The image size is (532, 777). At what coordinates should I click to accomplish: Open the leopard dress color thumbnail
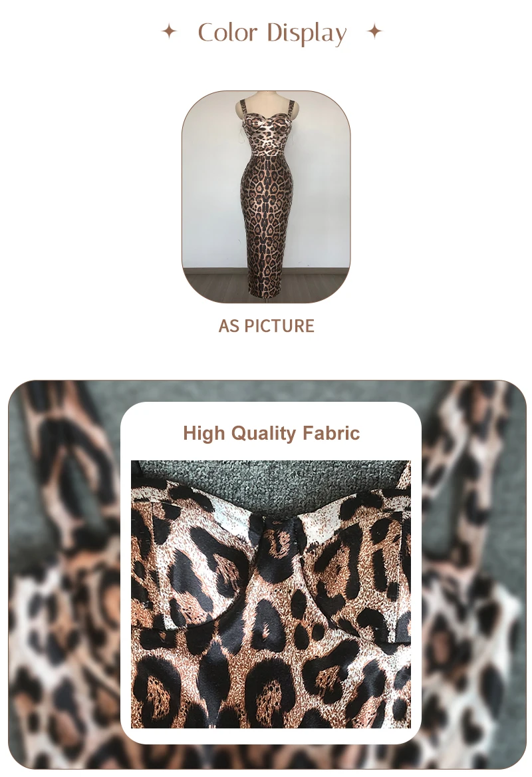pyautogui.click(x=266, y=197)
